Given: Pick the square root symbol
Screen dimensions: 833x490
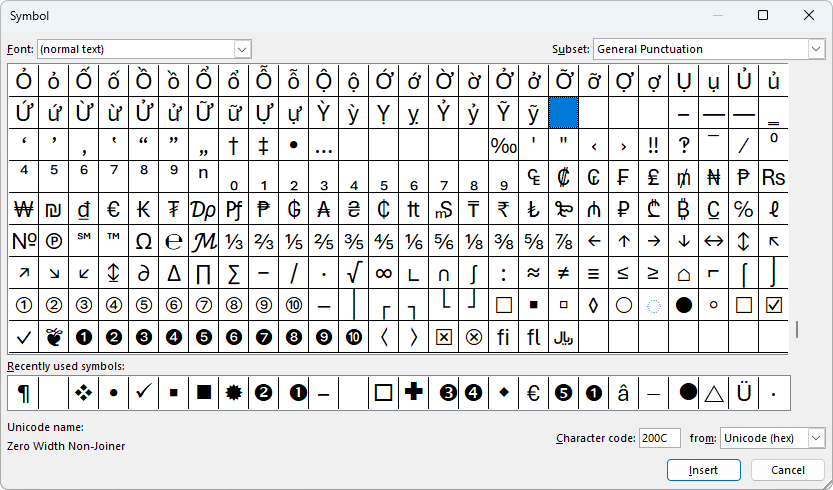Looking at the screenshot, I should [354, 273].
